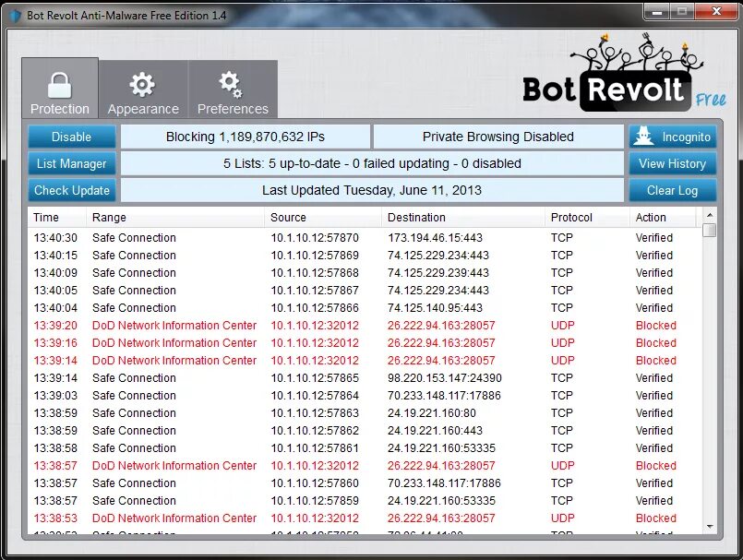The height and width of the screenshot is (560, 743).
Task: Click the log scrollbar down arrow
Action: 710,527
